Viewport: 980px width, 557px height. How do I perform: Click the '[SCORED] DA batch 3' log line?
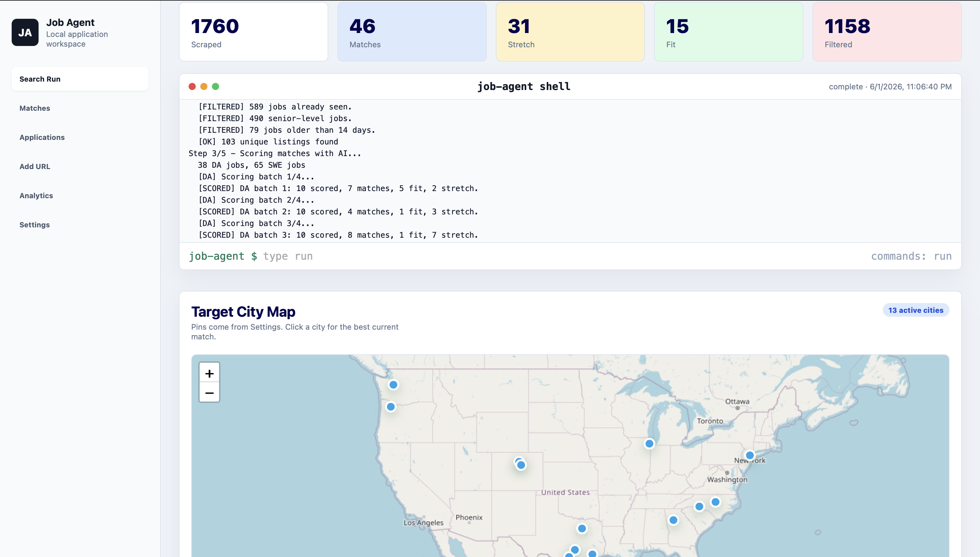pos(338,235)
